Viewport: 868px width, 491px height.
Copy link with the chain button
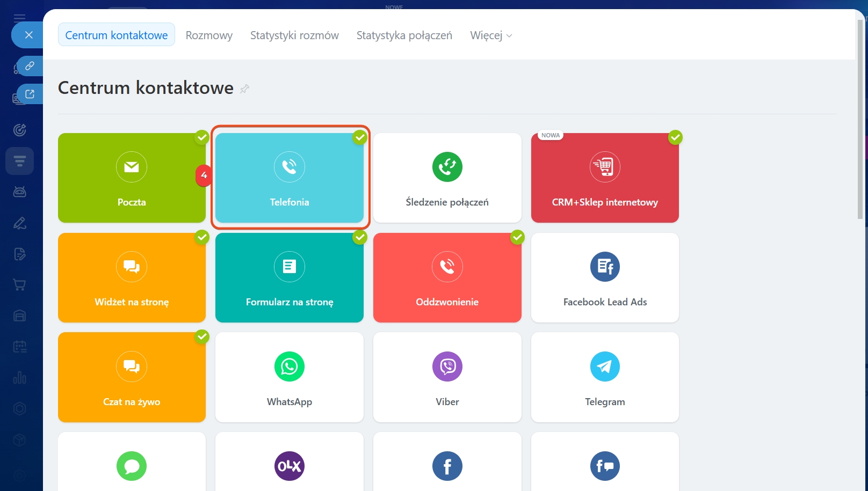click(30, 66)
